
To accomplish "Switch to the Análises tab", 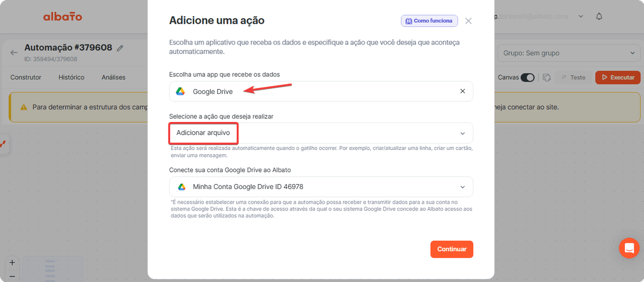I will click(x=113, y=77).
